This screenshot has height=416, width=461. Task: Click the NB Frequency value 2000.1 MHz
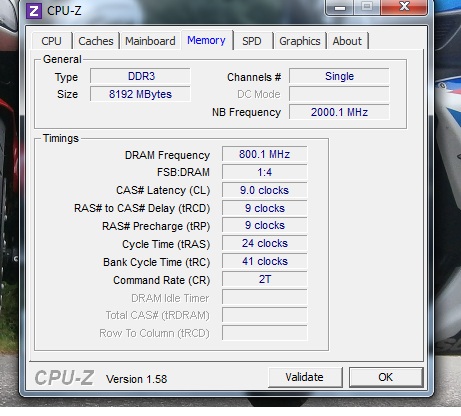[x=339, y=112]
